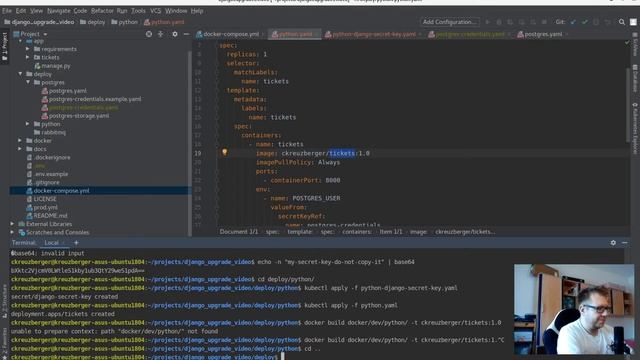Open the Navigate menu
640x360 pixels.
click(x=58, y=11)
